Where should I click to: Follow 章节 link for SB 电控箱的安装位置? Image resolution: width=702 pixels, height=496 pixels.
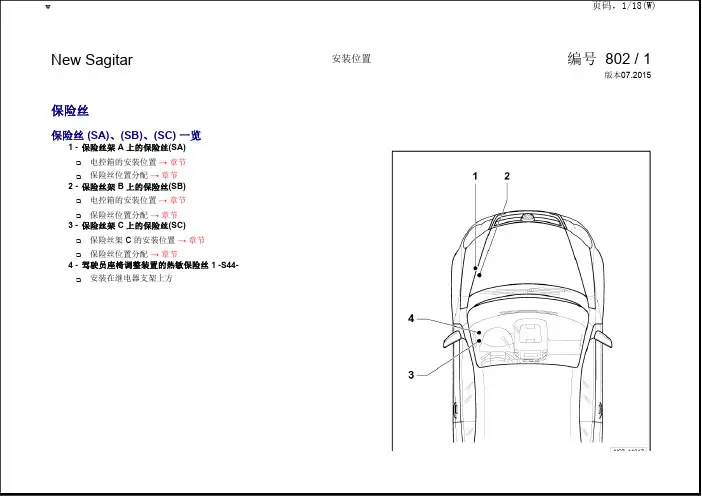tap(176, 200)
